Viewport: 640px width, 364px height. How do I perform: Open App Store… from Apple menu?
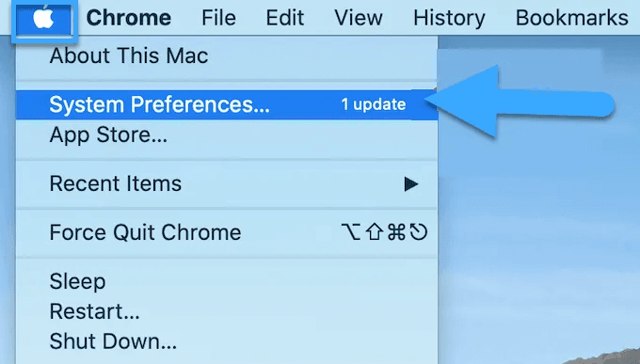(x=227, y=135)
